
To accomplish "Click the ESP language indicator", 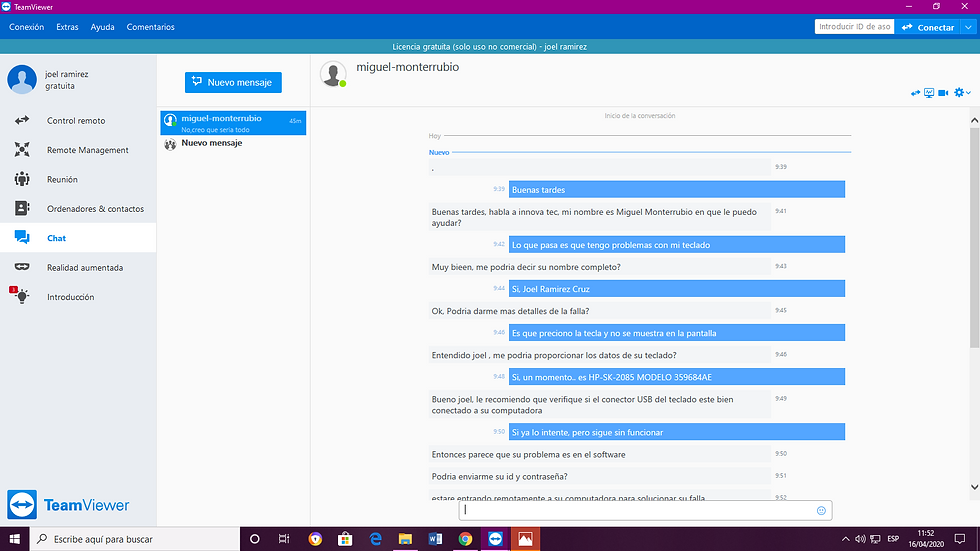I will click(893, 539).
